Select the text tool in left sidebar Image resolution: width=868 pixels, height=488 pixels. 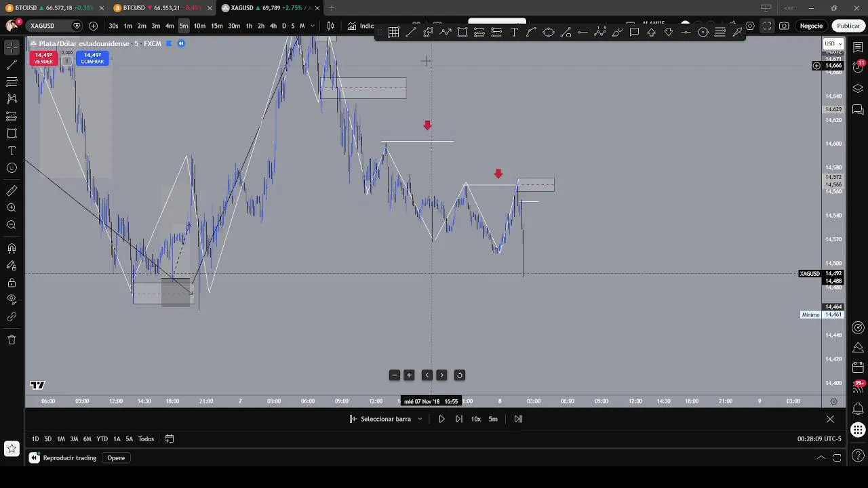point(12,150)
